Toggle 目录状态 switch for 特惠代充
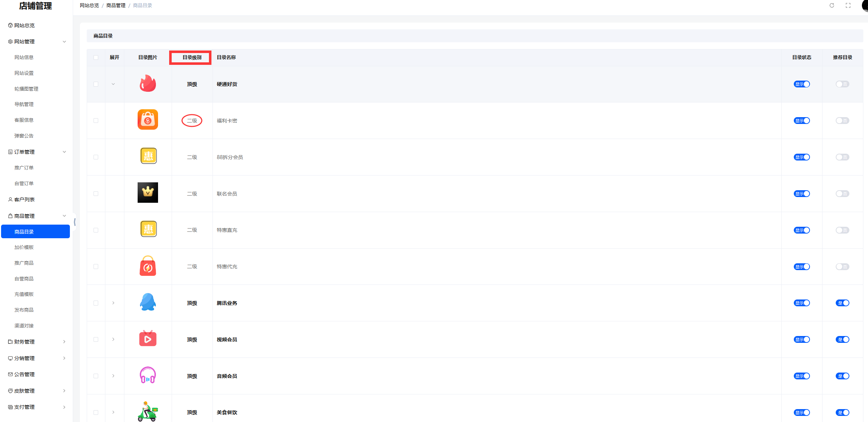The image size is (868, 422). click(x=802, y=267)
